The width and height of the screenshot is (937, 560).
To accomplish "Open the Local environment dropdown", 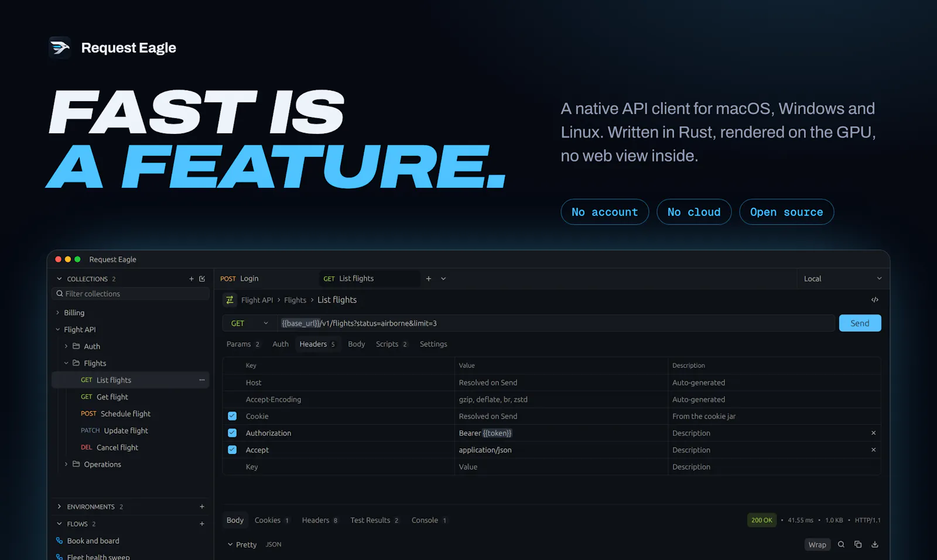I will (x=843, y=279).
